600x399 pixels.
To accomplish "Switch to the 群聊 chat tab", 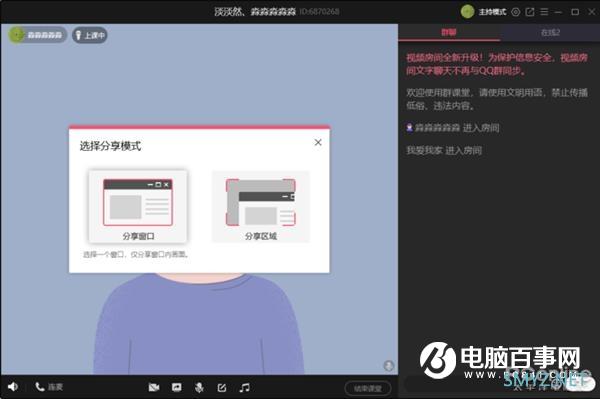I will 449,33.
